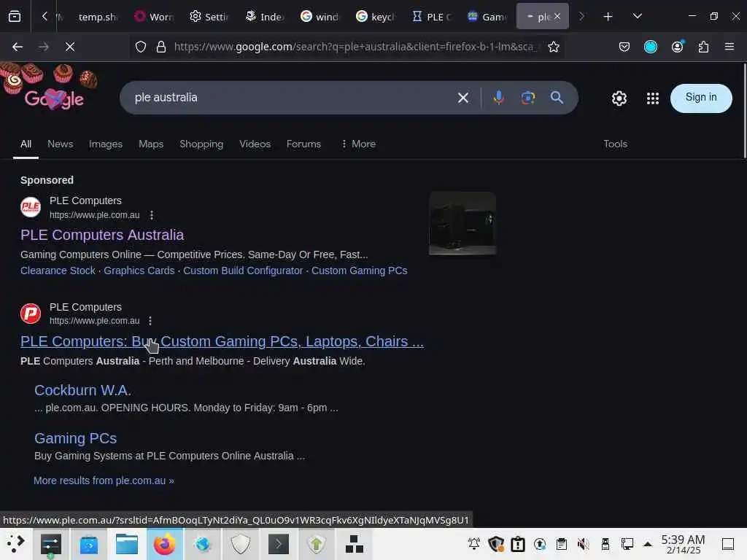Click the muted volume tray icon
The image size is (747, 560).
[x=583, y=544]
